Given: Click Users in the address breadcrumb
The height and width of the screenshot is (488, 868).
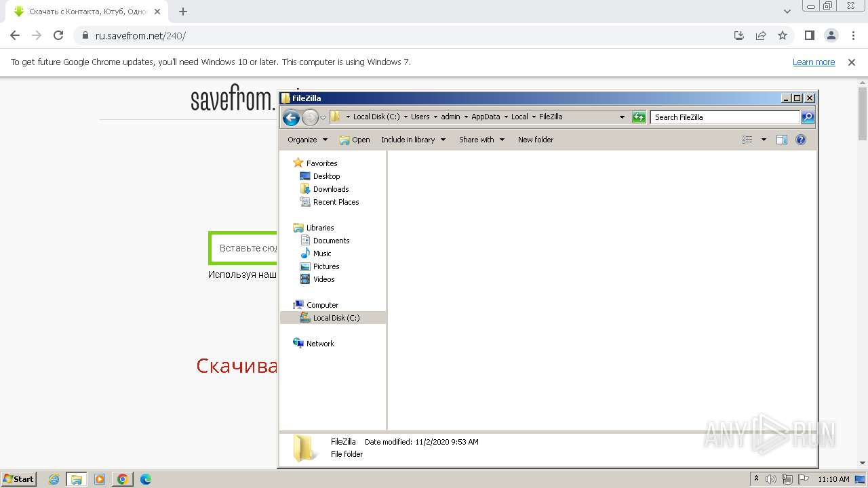Looking at the screenshot, I should [420, 117].
